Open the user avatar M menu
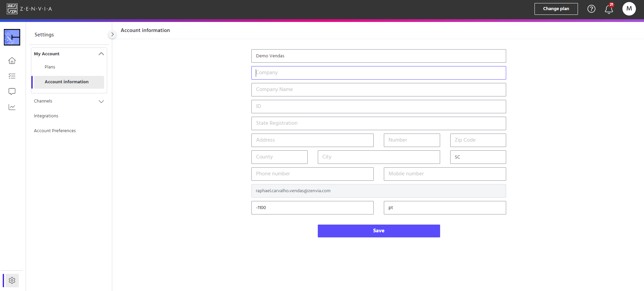The width and height of the screenshot is (644, 291). pos(629,9)
